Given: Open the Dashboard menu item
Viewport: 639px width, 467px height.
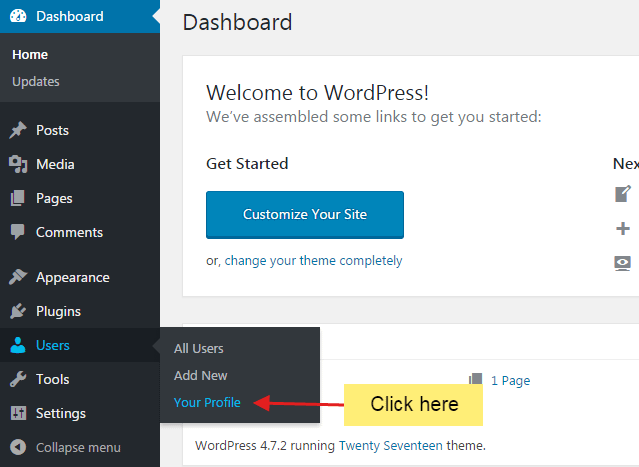Looking at the screenshot, I should (x=80, y=16).
